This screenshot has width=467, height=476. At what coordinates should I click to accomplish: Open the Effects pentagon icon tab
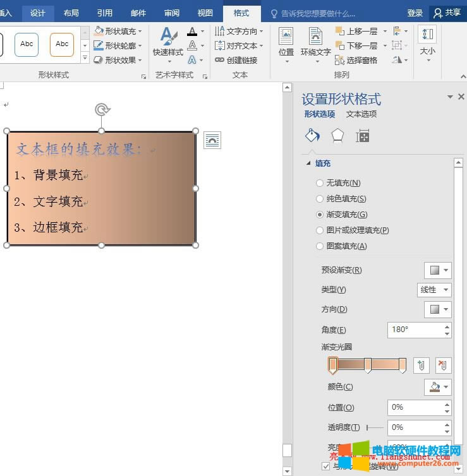337,136
